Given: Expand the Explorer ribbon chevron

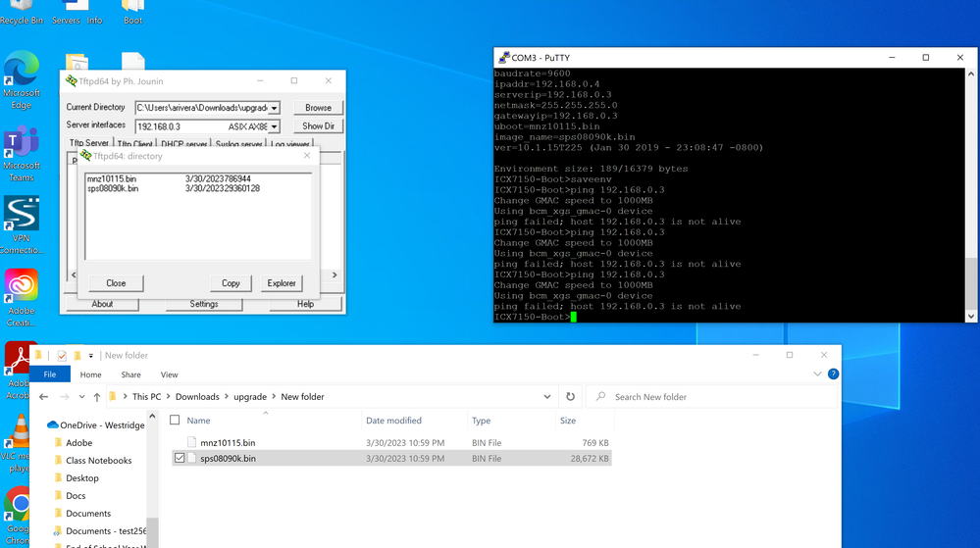Looking at the screenshot, I should pyautogui.click(x=817, y=374).
